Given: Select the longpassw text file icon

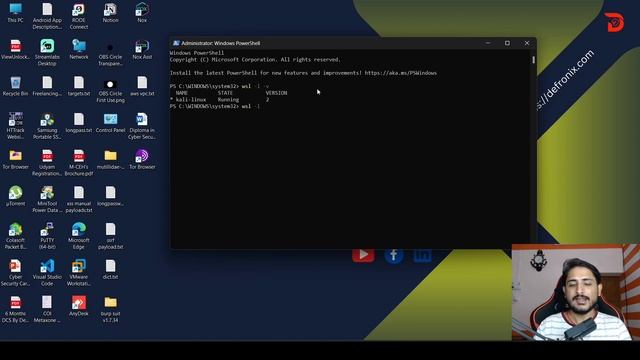Looking at the screenshot, I should tap(110, 196).
